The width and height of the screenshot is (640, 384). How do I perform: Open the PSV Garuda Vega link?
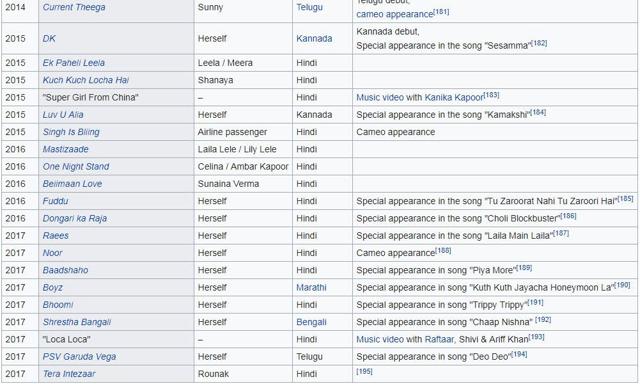(79, 357)
